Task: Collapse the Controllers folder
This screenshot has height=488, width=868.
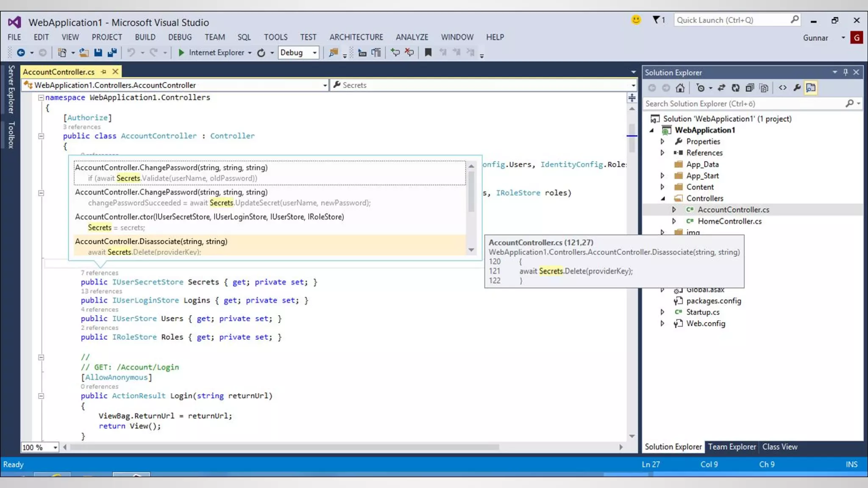Action: tap(663, 198)
